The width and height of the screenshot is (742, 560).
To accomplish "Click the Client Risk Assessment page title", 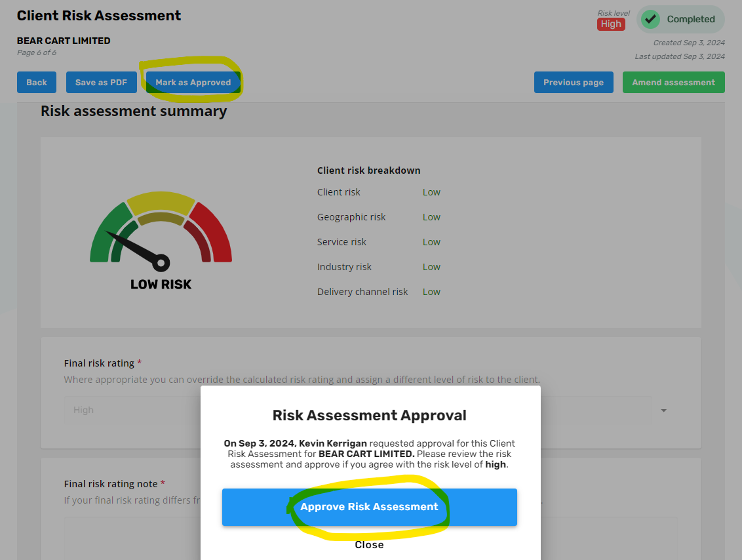I will [99, 16].
